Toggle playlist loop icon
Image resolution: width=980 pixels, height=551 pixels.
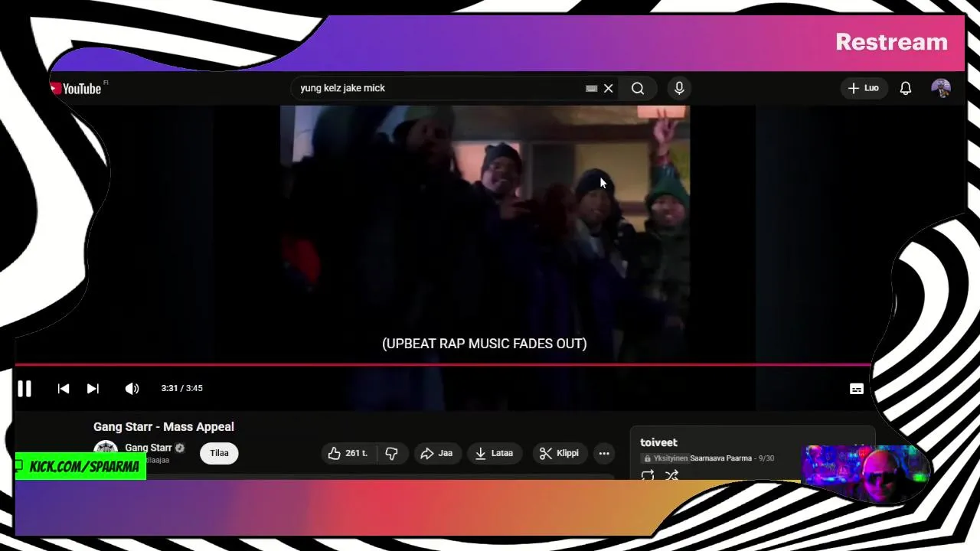pos(648,475)
